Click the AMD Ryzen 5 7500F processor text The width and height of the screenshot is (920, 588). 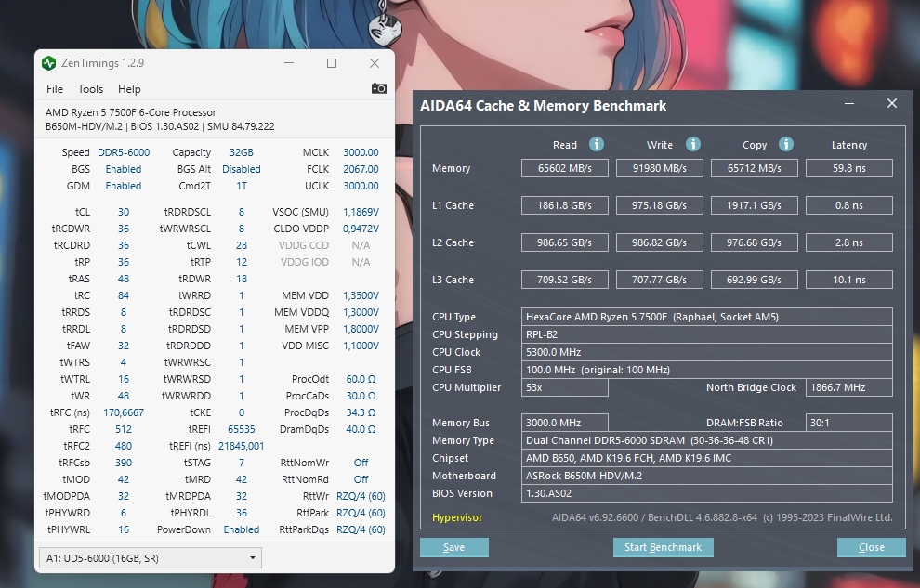coord(131,112)
